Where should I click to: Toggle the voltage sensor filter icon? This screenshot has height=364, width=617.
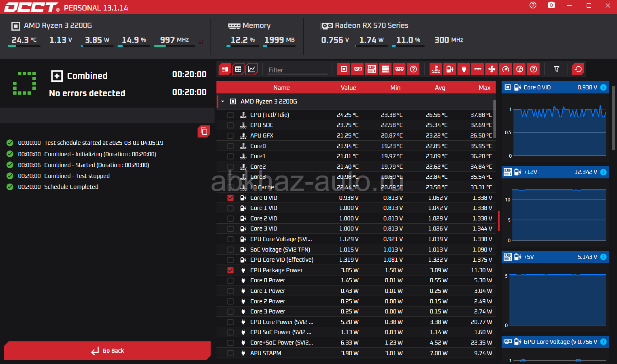(x=450, y=69)
